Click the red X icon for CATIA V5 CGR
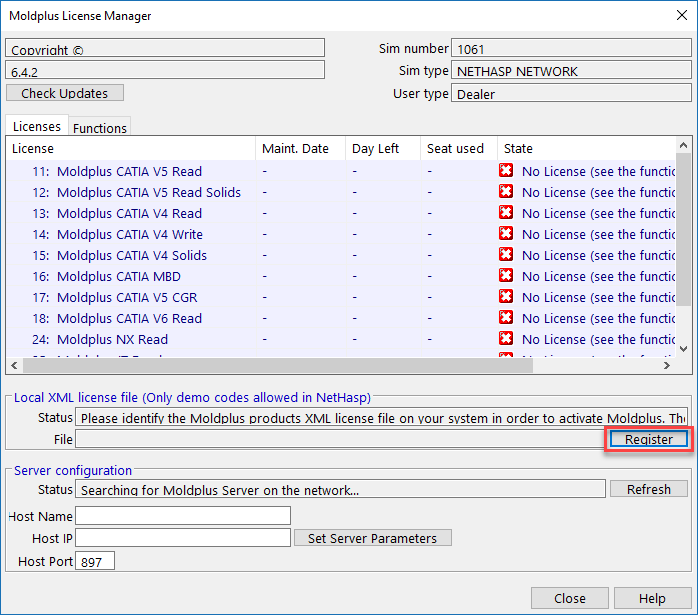 click(x=506, y=296)
